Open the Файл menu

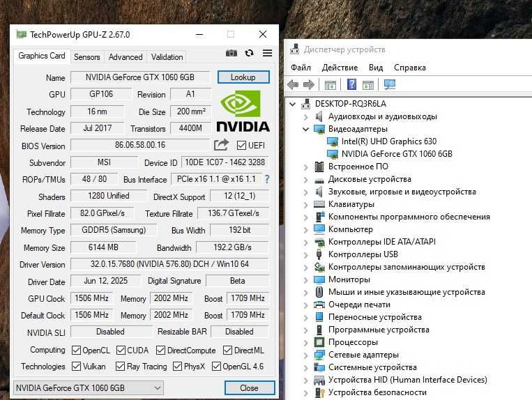[x=301, y=68]
